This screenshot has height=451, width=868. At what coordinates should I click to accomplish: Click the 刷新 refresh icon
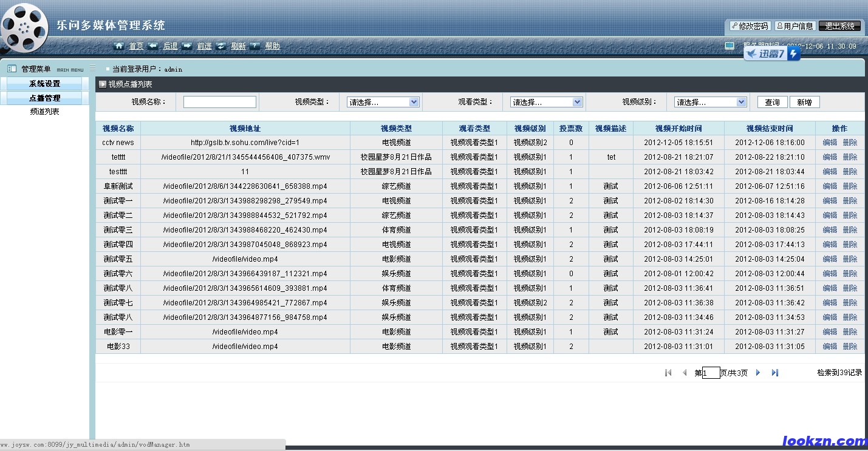point(221,46)
